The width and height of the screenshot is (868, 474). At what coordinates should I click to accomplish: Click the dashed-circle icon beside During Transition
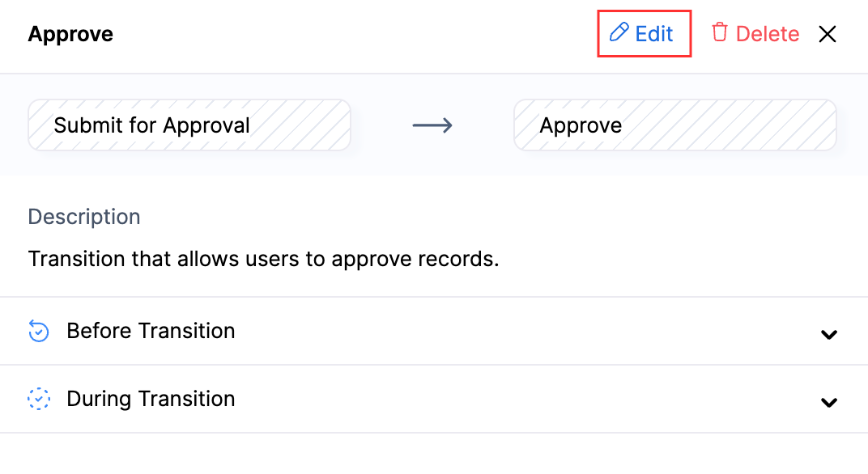click(x=38, y=399)
